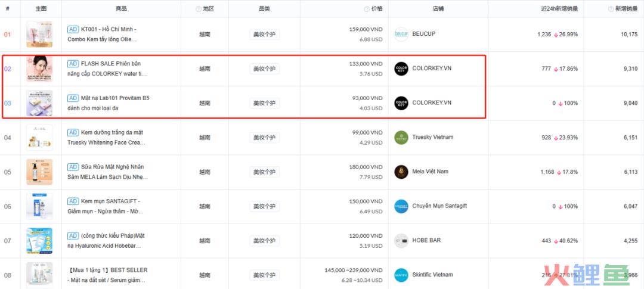Click the help icon beside 地区 header

point(199,9)
